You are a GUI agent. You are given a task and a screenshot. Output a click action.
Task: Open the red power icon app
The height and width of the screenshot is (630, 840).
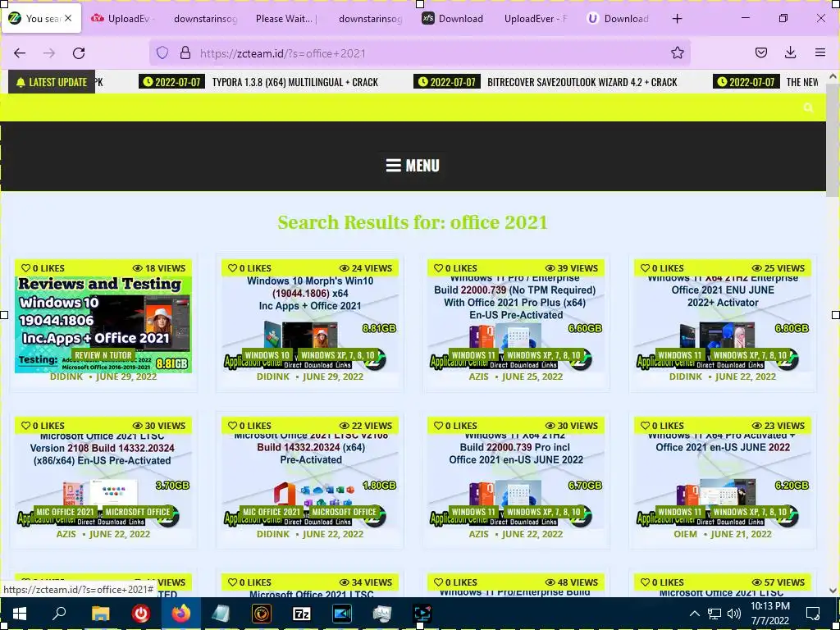141,614
